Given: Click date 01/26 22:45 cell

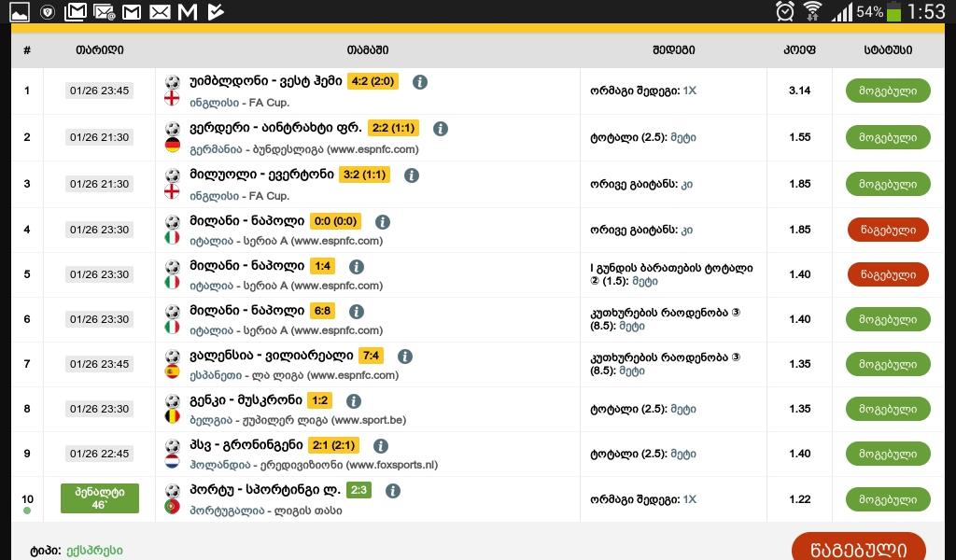Looking at the screenshot, I should tap(99, 454).
